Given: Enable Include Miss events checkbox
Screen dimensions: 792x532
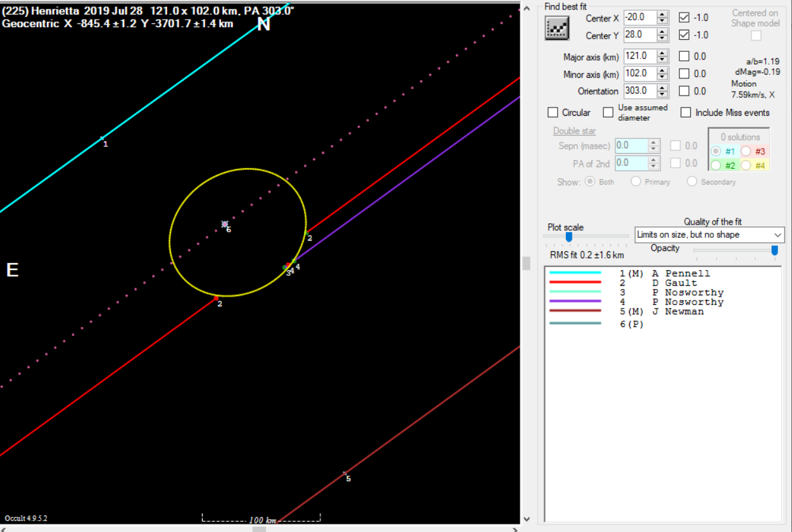Looking at the screenshot, I should click(686, 113).
